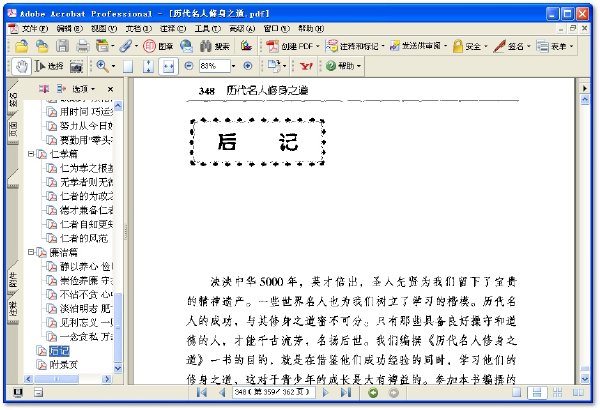
Task: Go to the next page
Action: pos(325,392)
